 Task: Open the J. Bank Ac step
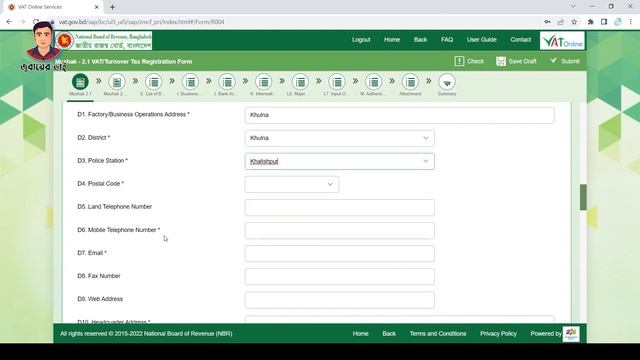click(227, 82)
